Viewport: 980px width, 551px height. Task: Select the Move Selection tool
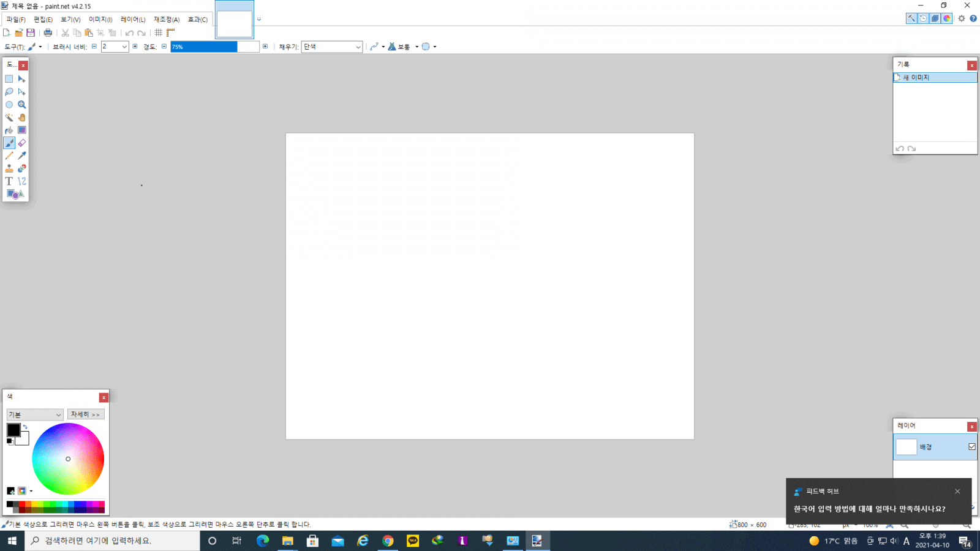(22, 92)
